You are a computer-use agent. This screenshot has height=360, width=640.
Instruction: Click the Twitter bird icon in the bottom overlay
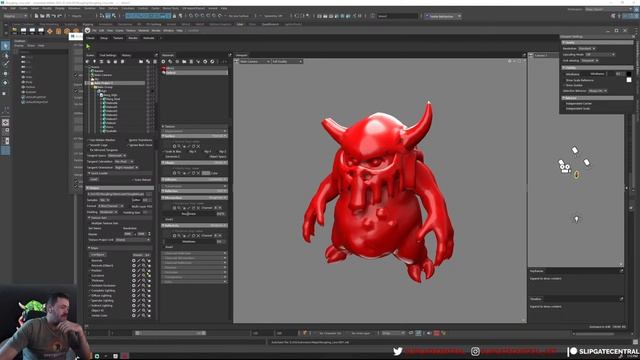(x=398, y=351)
